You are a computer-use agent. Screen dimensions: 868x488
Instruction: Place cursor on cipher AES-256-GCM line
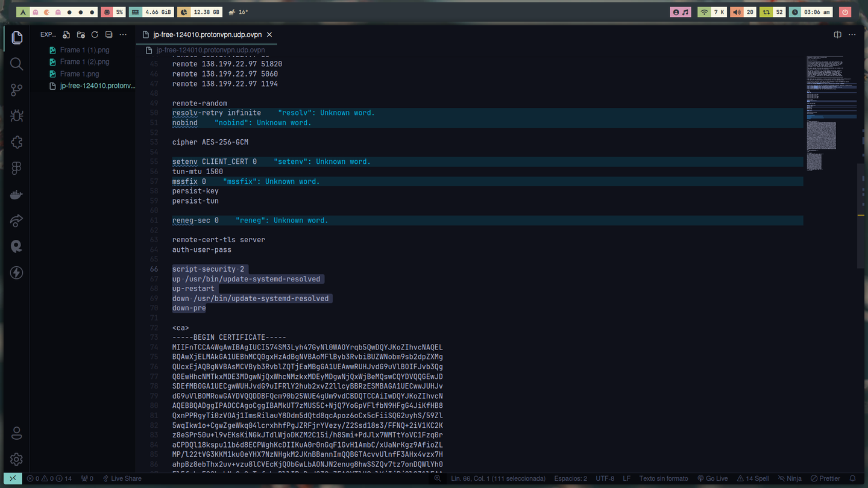(210, 142)
